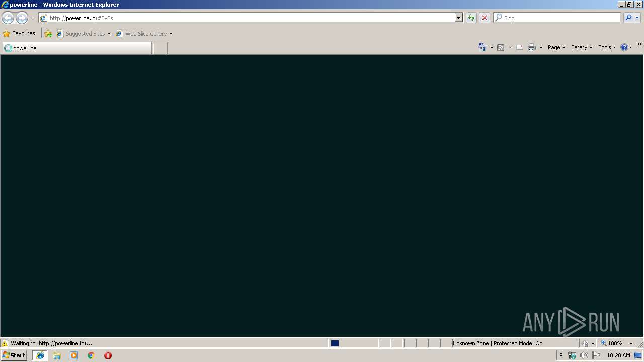
Task: Click the powerline.io address bar
Action: click(x=247, y=18)
